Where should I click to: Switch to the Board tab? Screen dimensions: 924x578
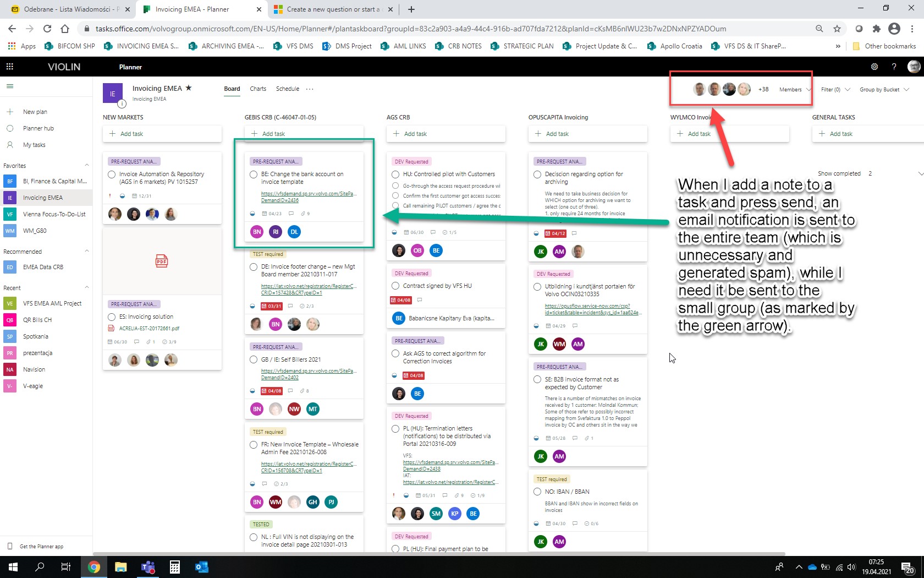coord(232,89)
